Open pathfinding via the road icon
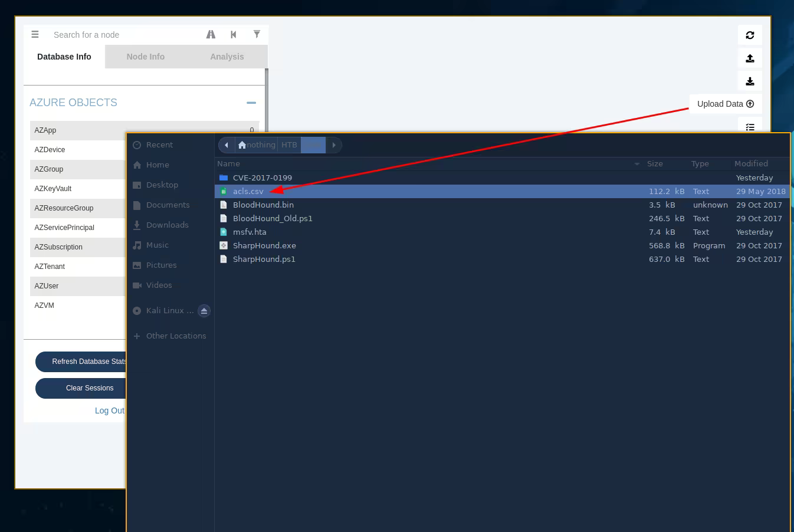Viewport: 794px width, 532px height. [211, 35]
